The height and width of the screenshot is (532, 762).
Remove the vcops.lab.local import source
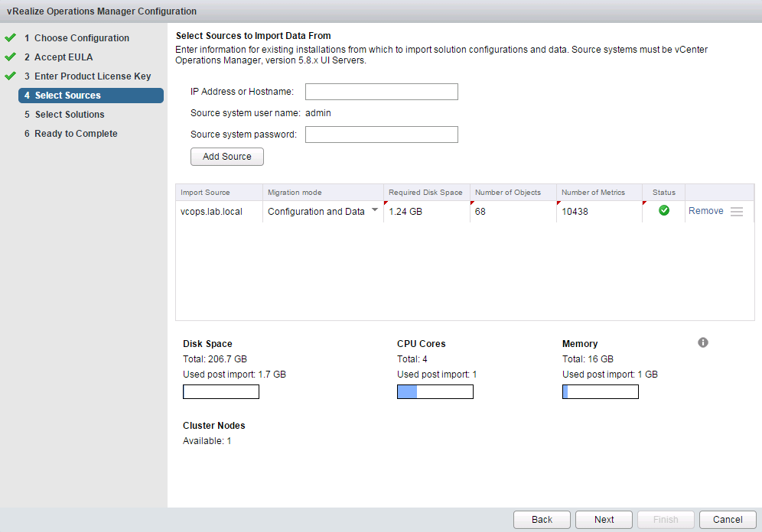[705, 211]
